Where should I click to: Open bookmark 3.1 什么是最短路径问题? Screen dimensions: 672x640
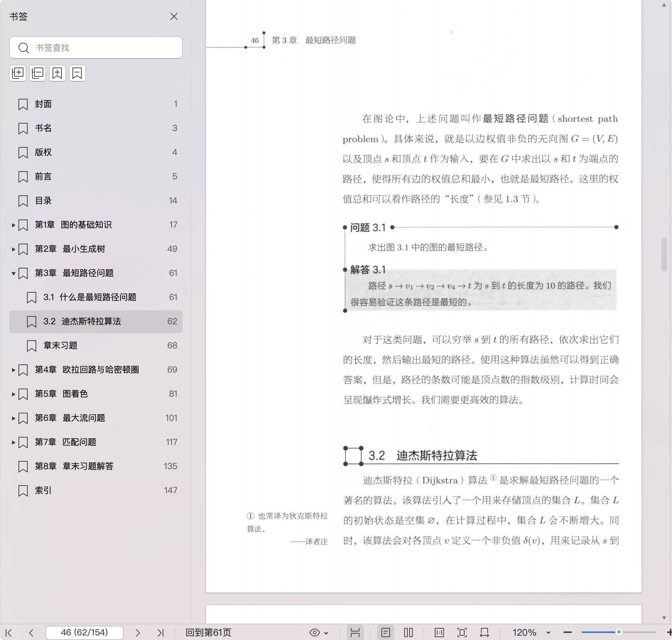point(90,297)
